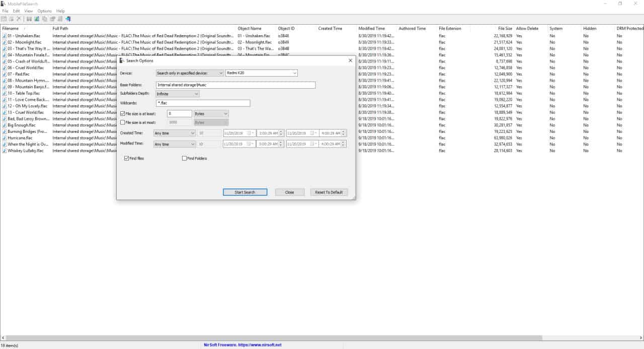644x349 pixels.
Task: Click the Start Search button
Action: 245,192
